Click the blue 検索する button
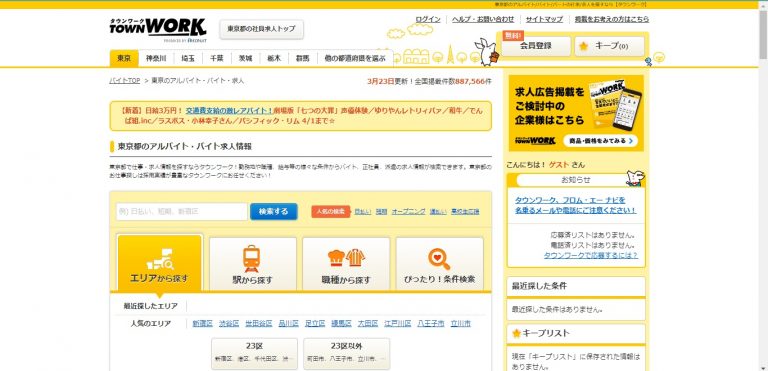This screenshot has height=371, width=768. (x=274, y=212)
